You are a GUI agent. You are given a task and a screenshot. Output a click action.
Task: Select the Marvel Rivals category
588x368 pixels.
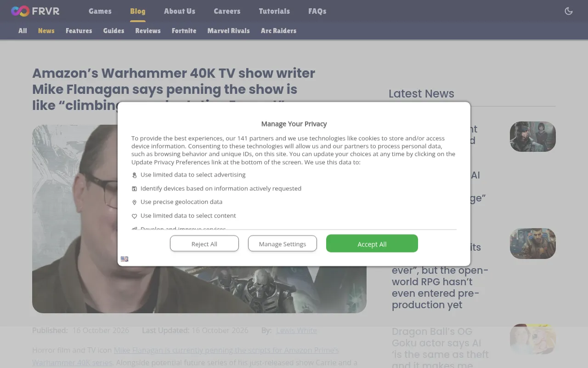click(229, 31)
